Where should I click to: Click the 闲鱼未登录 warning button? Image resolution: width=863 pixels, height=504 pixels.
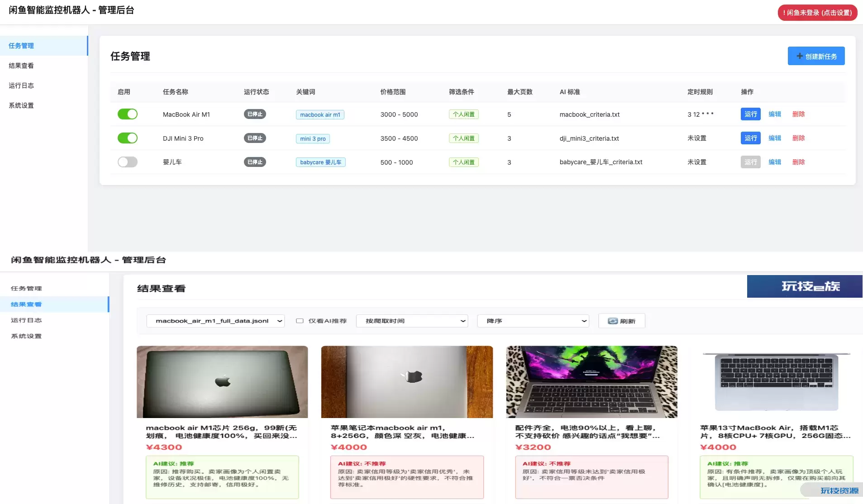pyautogui.click(x=817, y=13)
